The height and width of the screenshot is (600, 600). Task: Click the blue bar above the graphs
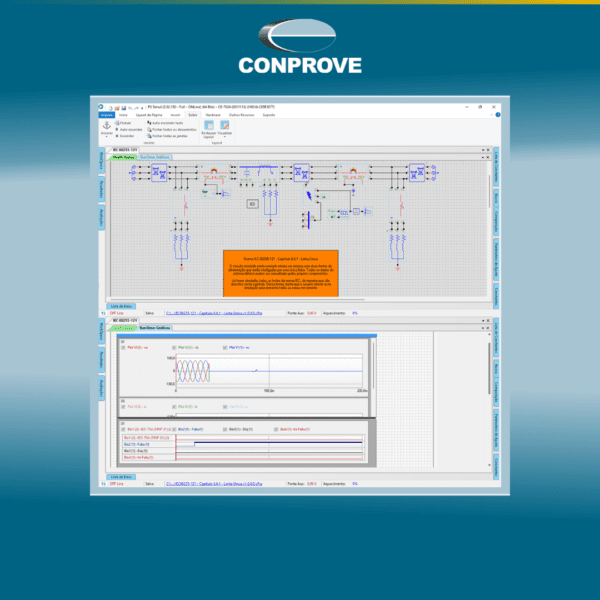tap(247, 336)
